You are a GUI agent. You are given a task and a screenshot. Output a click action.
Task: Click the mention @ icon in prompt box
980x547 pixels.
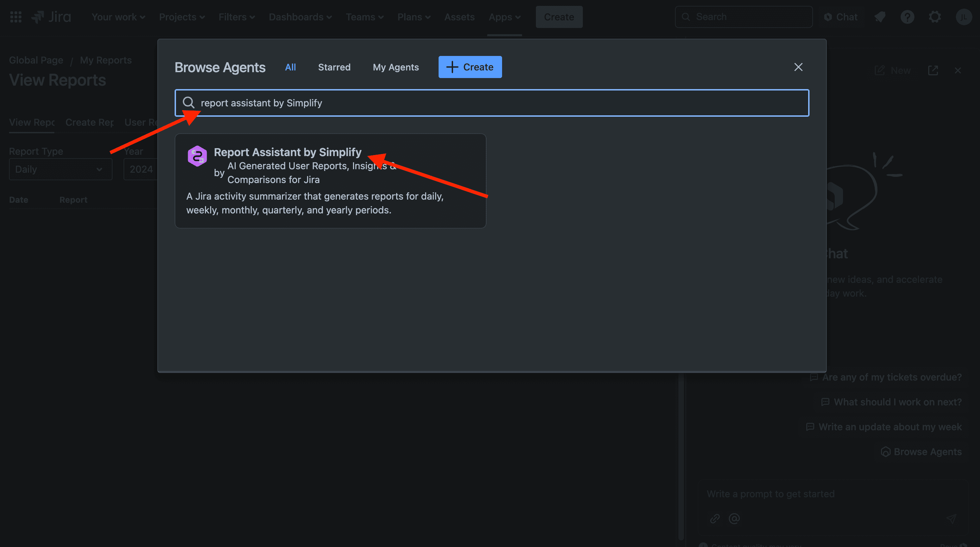734,518
